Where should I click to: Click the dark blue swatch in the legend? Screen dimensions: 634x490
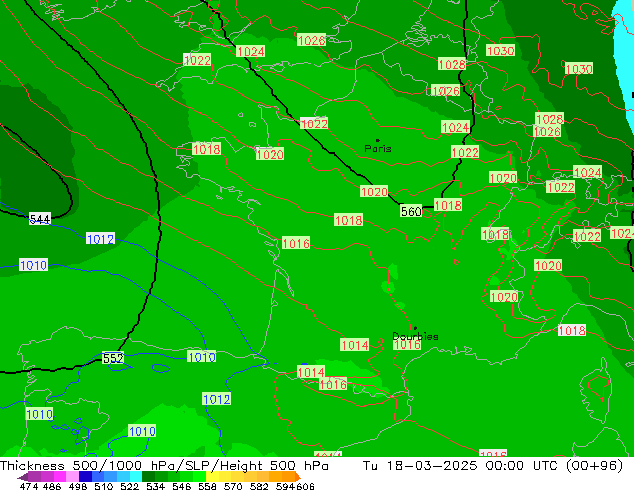coord(85,476)
